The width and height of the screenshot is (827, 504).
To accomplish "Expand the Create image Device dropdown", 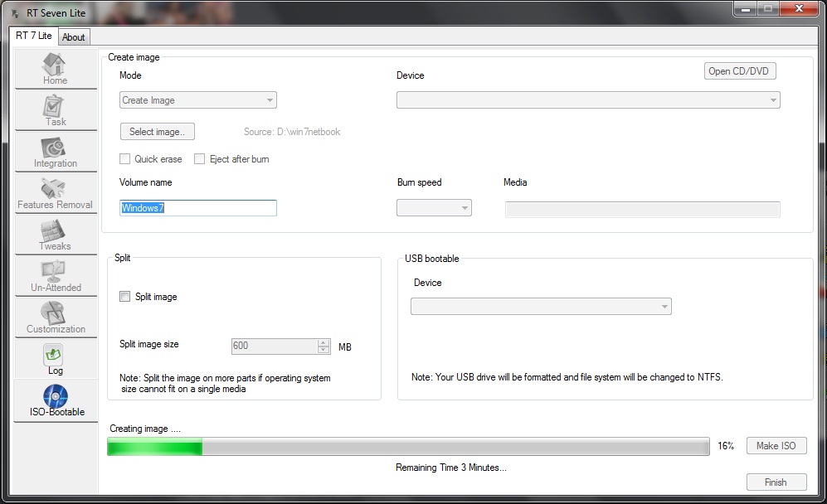I will click(588, 100).
